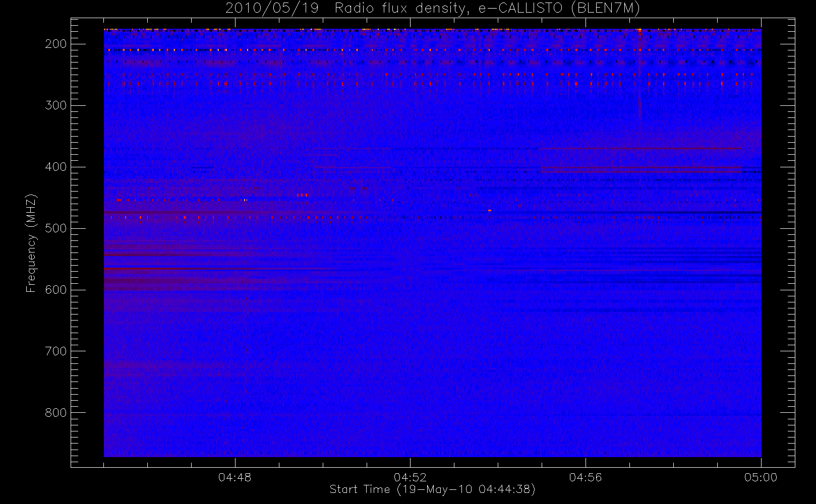816x504 pixels.
Task: Select the 500 frequency tick label
Action: coord(55,229)
